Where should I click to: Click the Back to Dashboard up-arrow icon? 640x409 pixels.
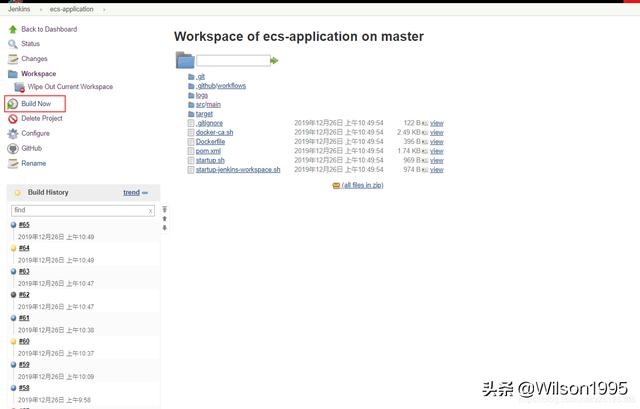click(x=13, y=29)
